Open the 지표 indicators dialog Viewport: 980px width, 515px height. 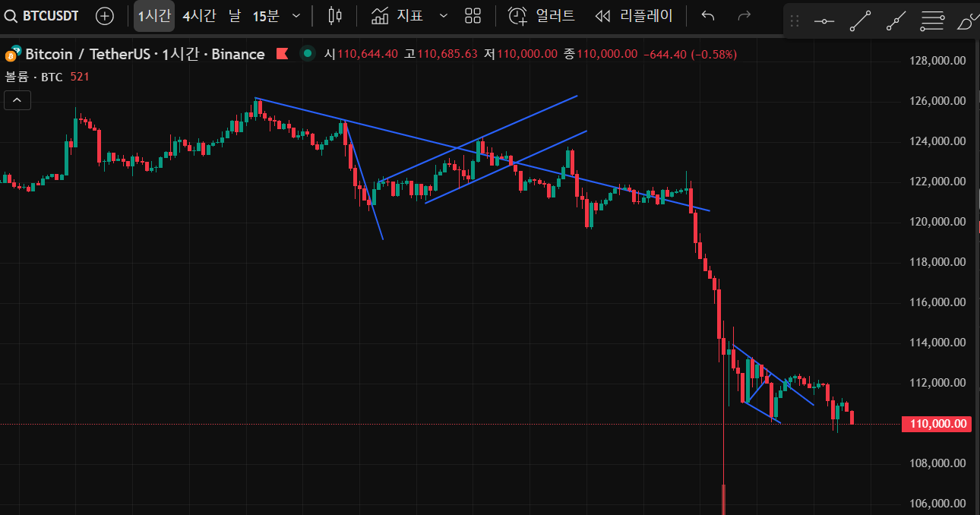397,16
